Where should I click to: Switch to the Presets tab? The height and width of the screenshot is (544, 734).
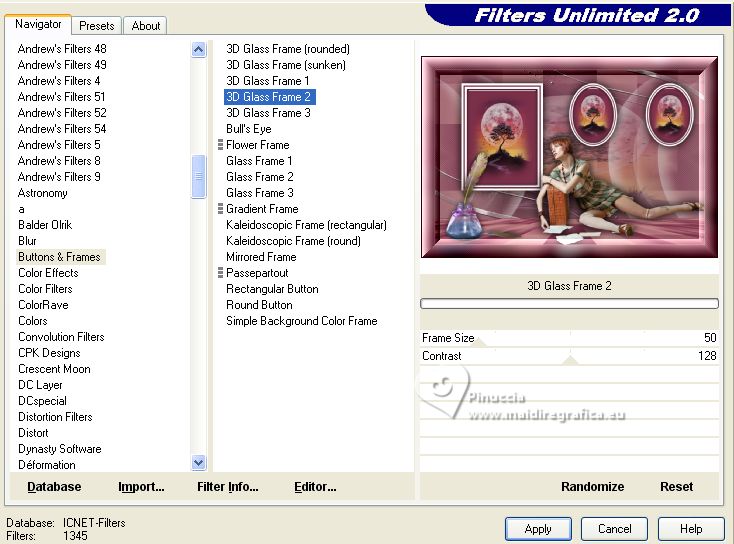[x=96, y=26]
